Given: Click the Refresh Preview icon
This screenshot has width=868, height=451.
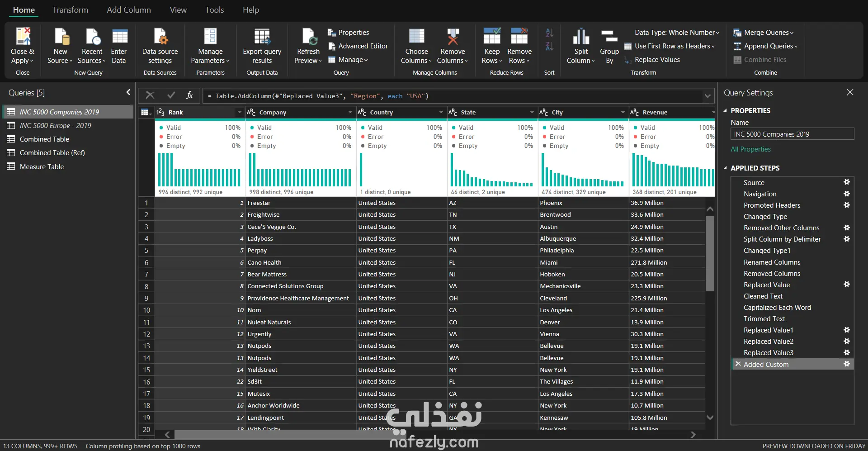Looking at the screenshot, I should click(308, 36).
